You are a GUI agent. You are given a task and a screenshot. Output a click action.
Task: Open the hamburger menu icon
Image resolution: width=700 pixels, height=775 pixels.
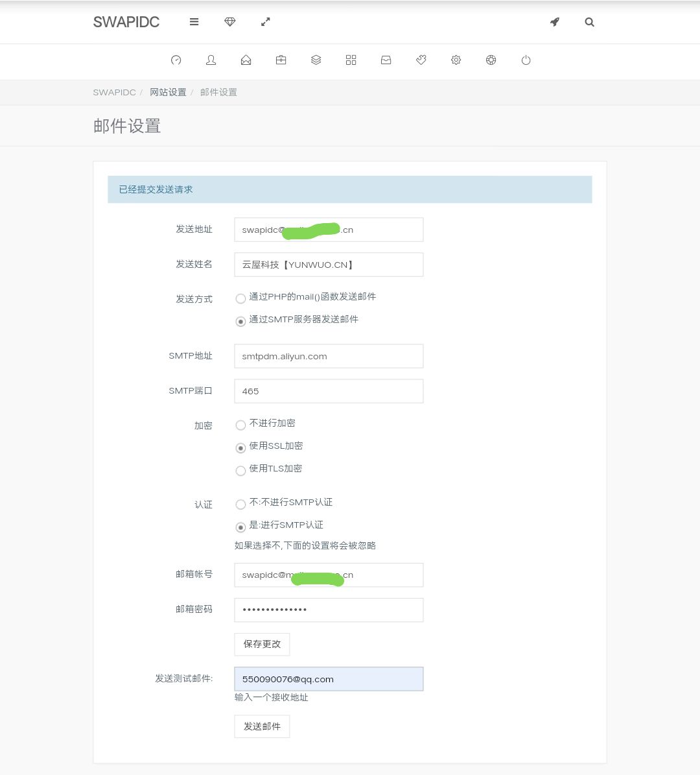coord(194,21)
